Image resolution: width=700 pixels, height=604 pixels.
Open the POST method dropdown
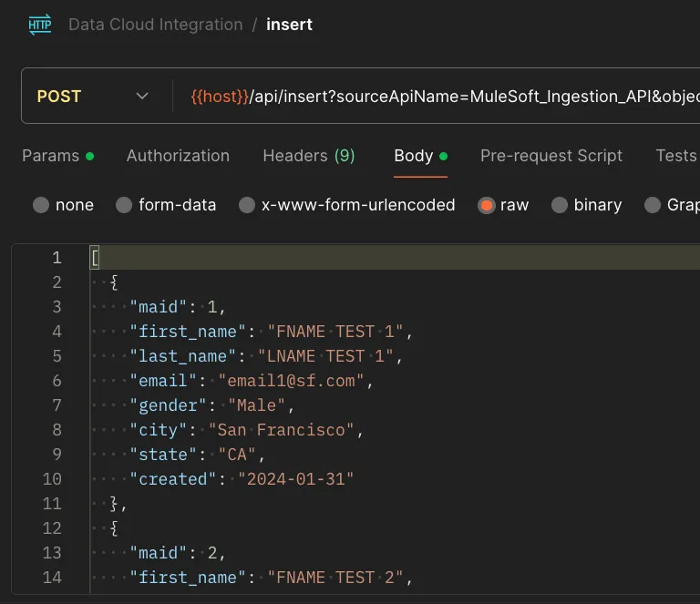point(93,97)
